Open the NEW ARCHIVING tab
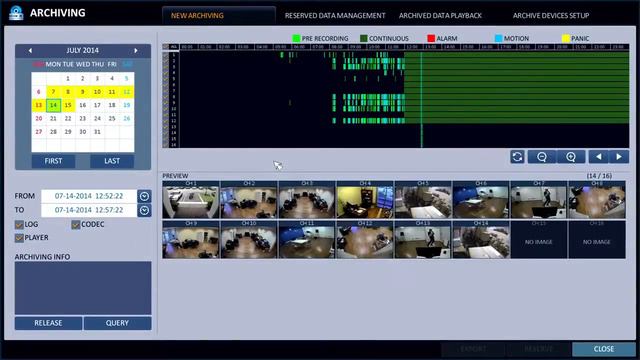 (x=218, y=16)
